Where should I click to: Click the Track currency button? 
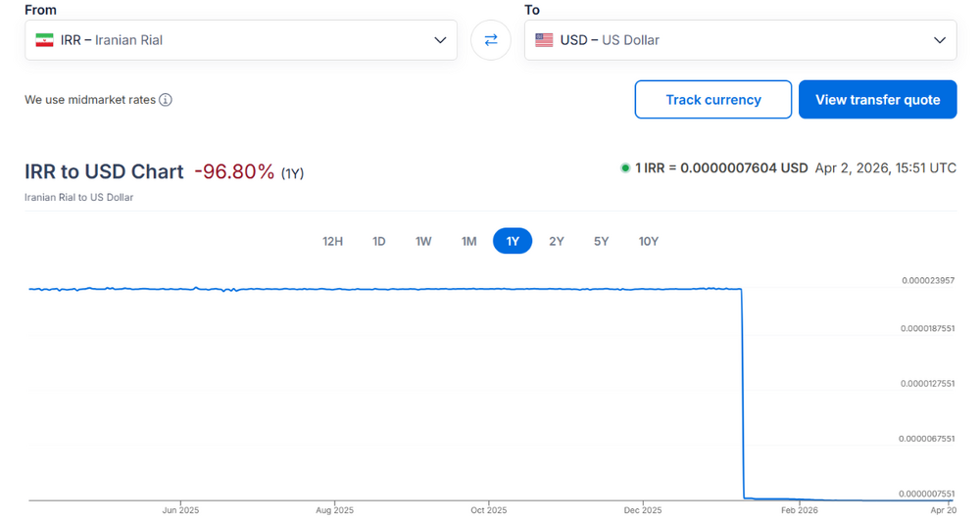pyautogui.click(x=713, y=99)
